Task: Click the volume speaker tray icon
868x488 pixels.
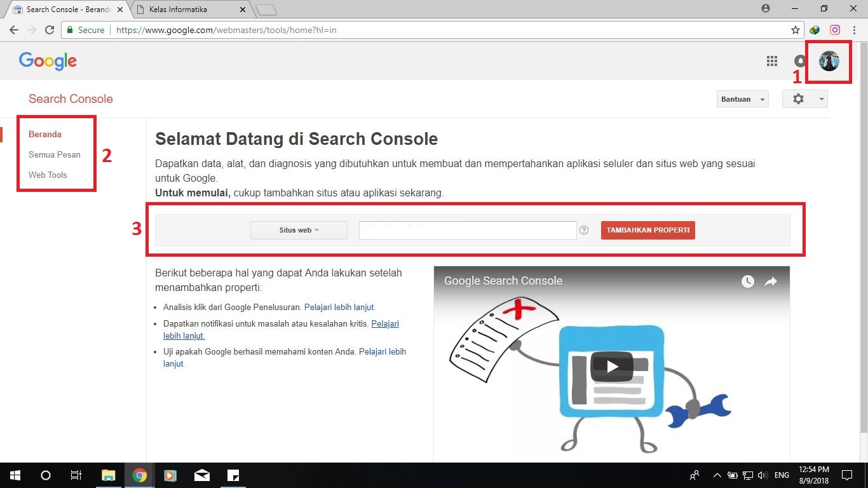Action: pos(763,475)
